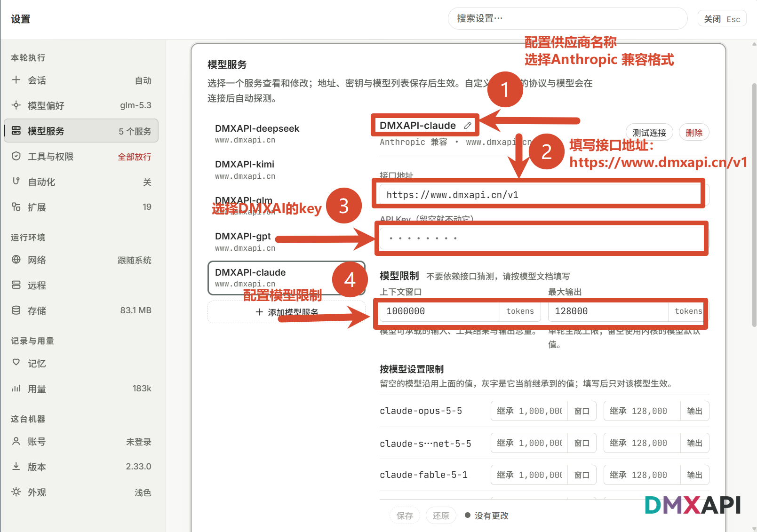
Task: Open the 外观 settings item
Action: point(81,492)
